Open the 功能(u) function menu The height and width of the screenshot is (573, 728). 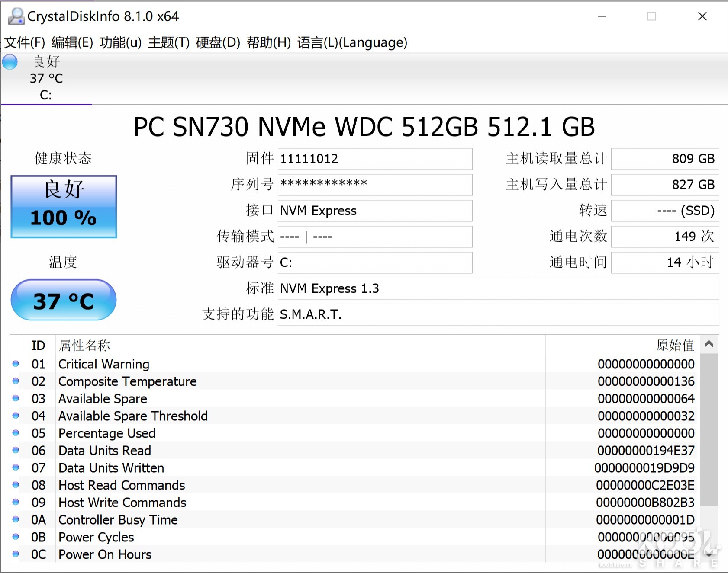[x=119, y=43]
